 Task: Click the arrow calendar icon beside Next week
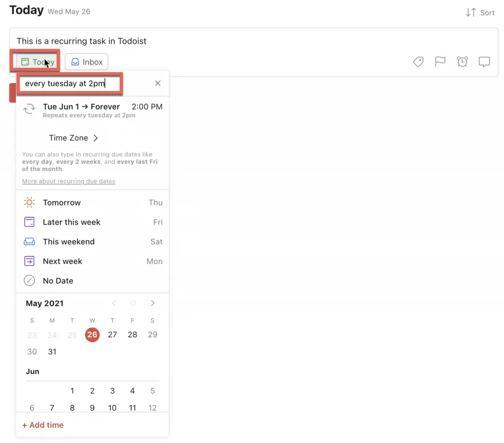[x=29, y=261]
